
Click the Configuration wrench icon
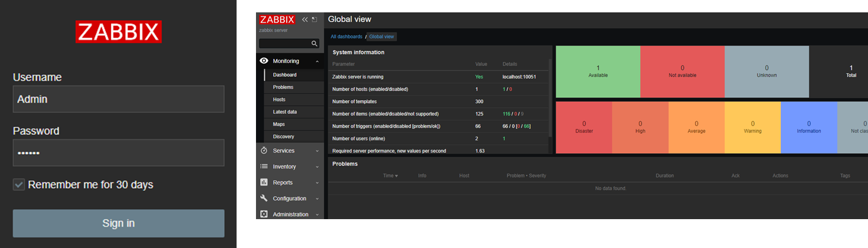(264, 199)
